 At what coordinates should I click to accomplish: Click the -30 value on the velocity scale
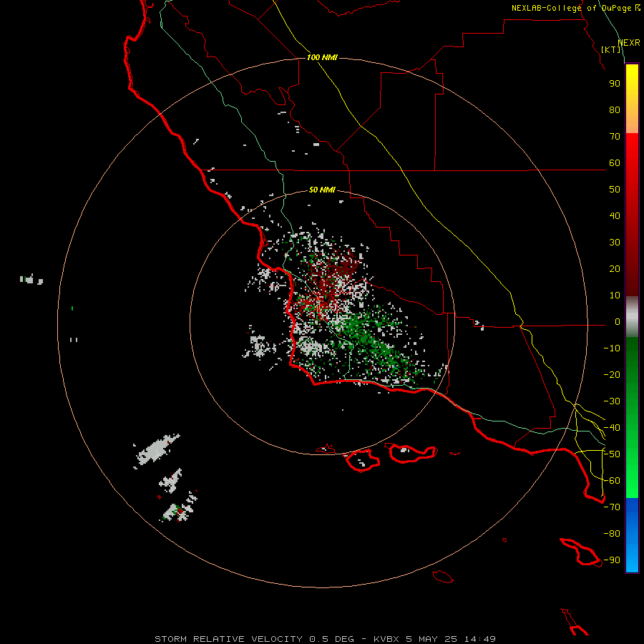612,401
